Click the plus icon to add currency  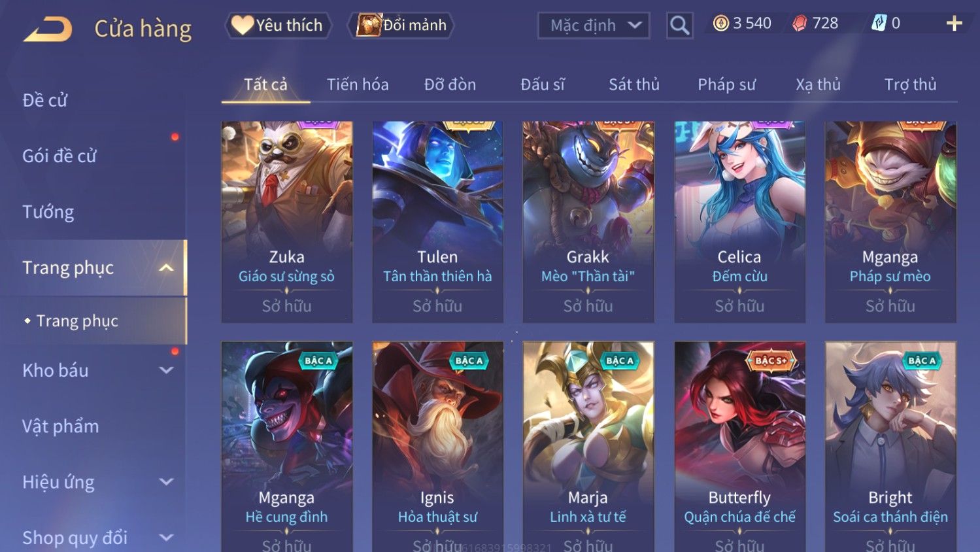click(x=954, y=24)
